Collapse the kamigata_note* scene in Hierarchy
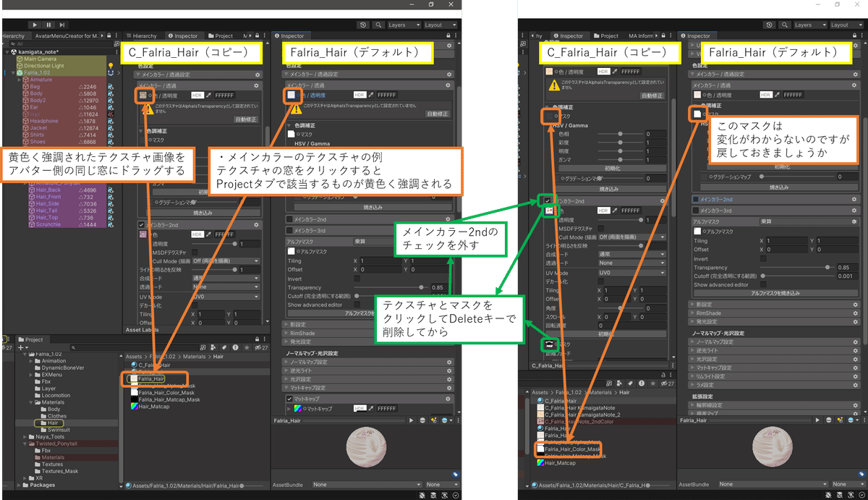868x500 pixels. tap(7, 52)
